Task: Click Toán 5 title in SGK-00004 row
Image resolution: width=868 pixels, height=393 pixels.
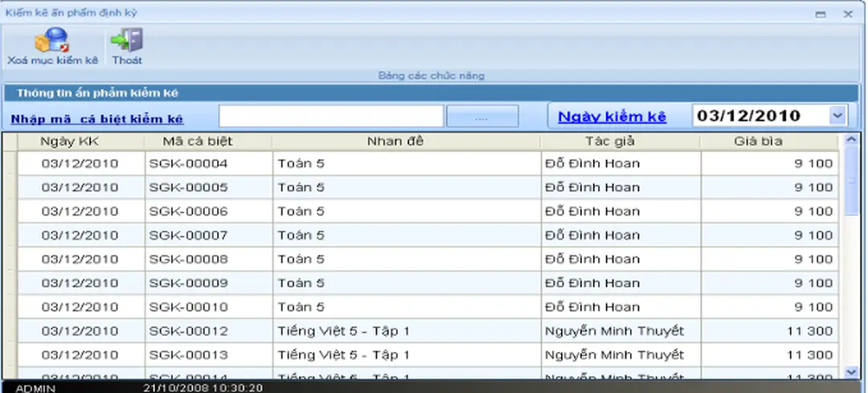Action: [x=301, y=164]
